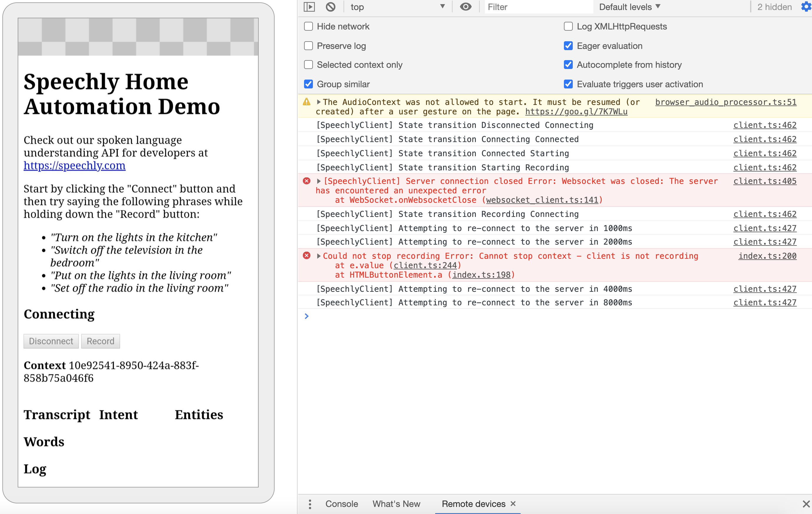
Task: Open the client.ts:405 source link
Action: [x=765, y=181]
